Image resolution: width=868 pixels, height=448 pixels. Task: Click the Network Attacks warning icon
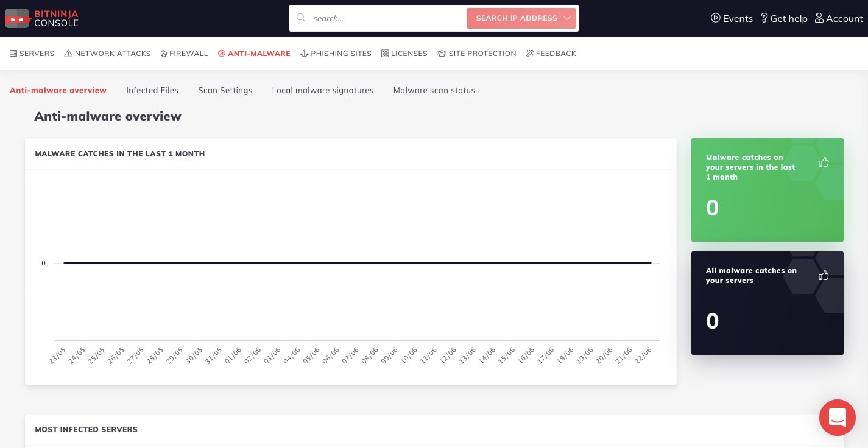[68, 54]
